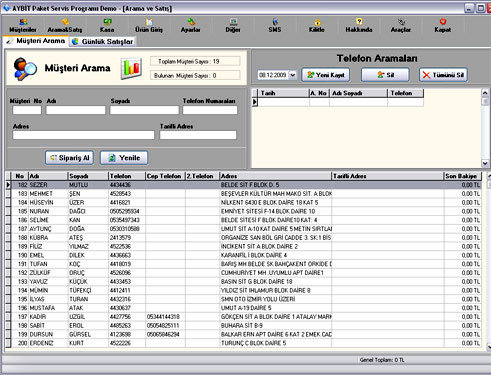
Task: Click telephone number 4526096 of ZÜLKÜF
Action: pos(121,273)
